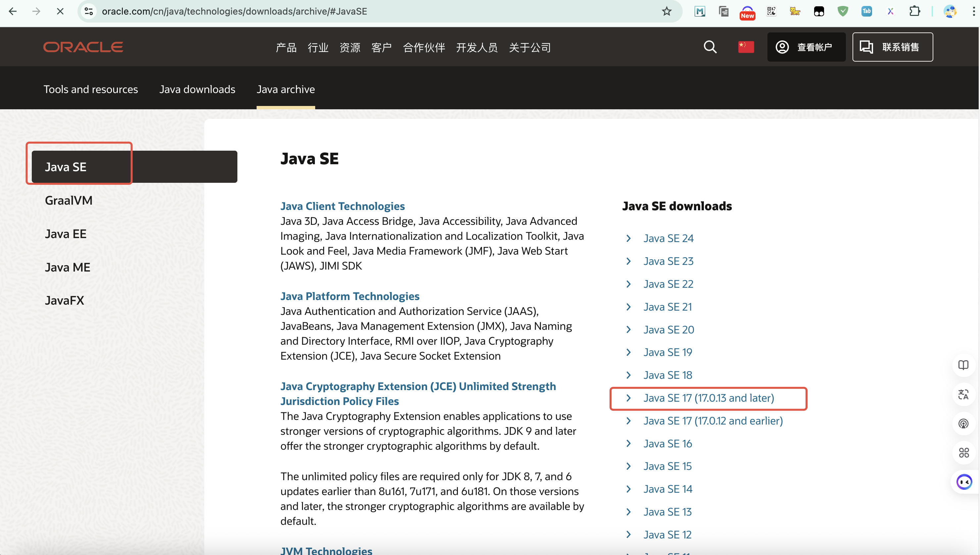Open the 开发人员 menu in Oracle navbar
This screenshot has height=555, width=980.
[x=477, y=47]
